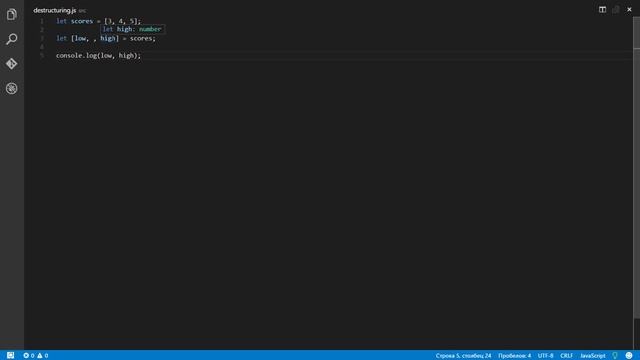Click 'scores;' on the right of line three
This screenshot has width=640, height=360.
143,38
